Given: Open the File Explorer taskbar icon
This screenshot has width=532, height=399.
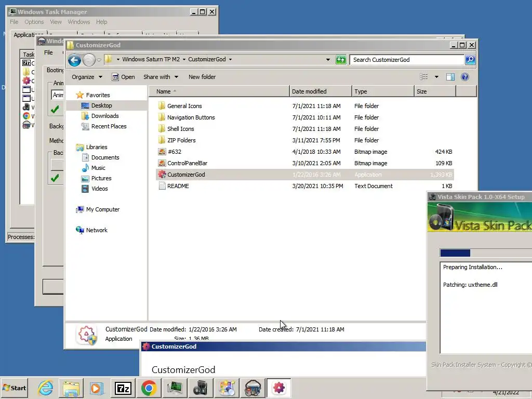Looking at the screenshot, I should click(x=71, y=388).
